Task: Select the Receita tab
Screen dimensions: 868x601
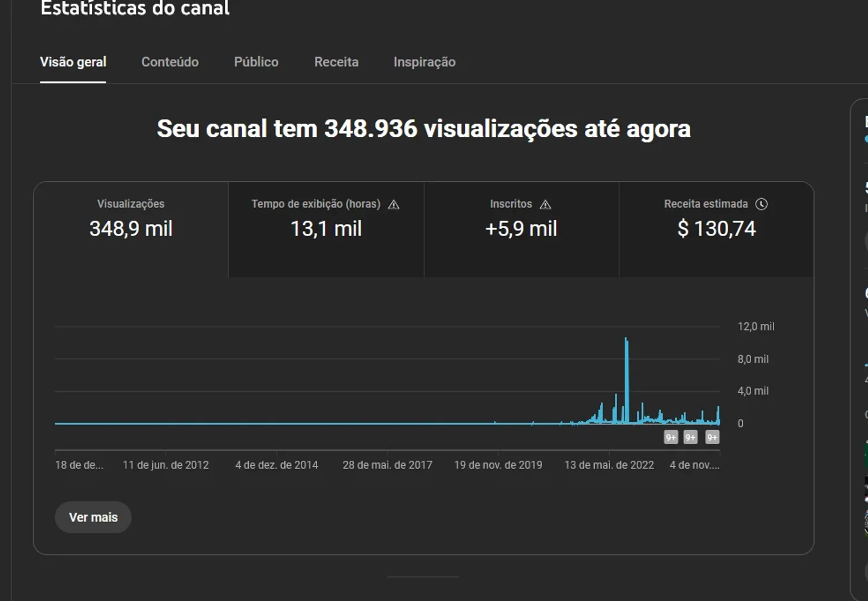Action: coord(336,62)
